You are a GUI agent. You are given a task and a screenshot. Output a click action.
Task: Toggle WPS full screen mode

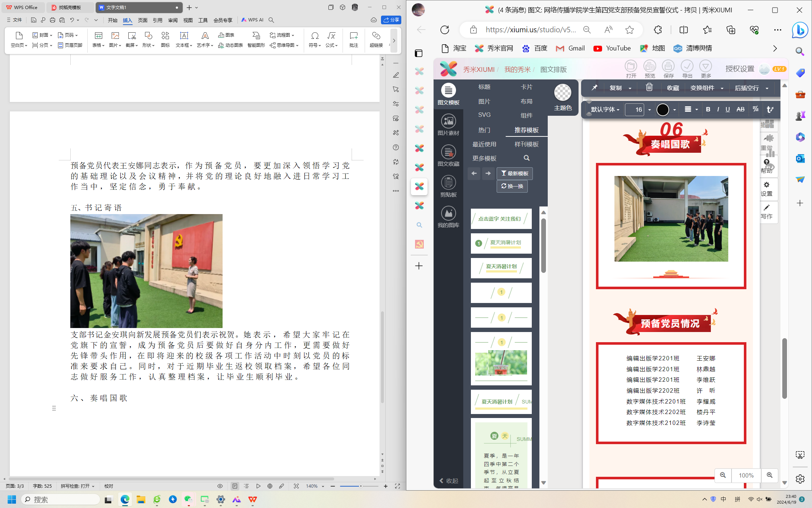point(398,486)
